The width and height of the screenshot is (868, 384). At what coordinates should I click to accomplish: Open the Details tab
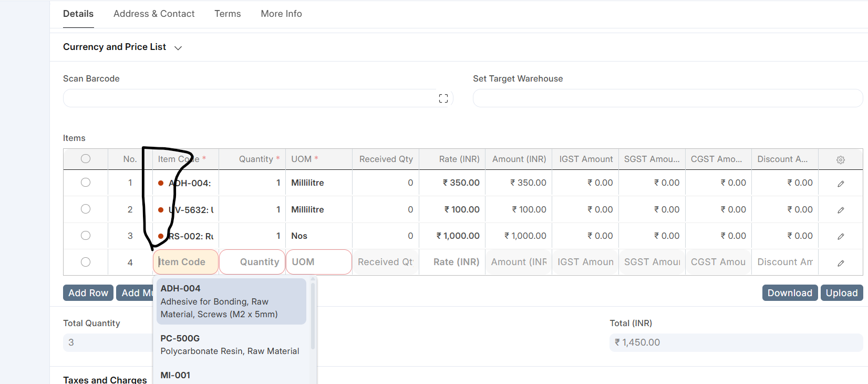pyautogui.click(x=78, y=14)
